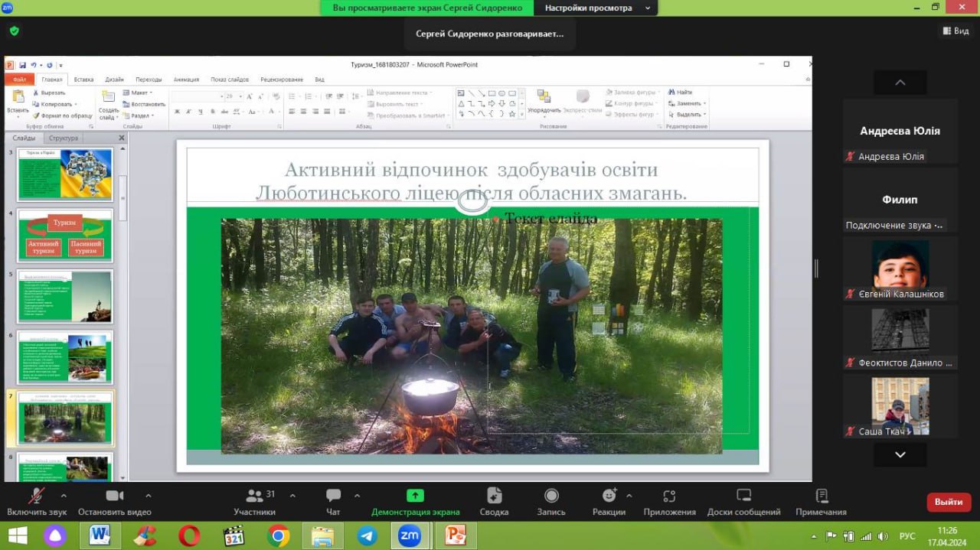Click Заменить command in Редактирование group

pos(686,103)
